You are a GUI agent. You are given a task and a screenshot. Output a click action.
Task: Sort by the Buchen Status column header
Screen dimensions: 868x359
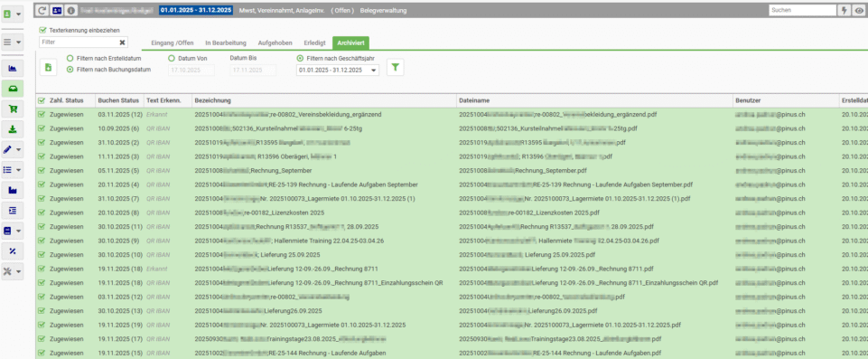tap(118, 101)
